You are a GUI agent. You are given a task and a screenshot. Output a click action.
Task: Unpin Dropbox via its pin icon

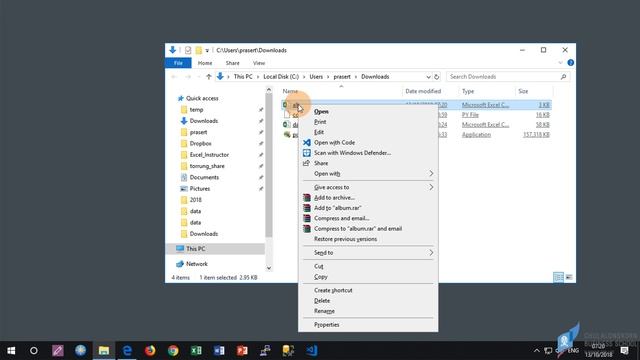[x=261, y=144]
